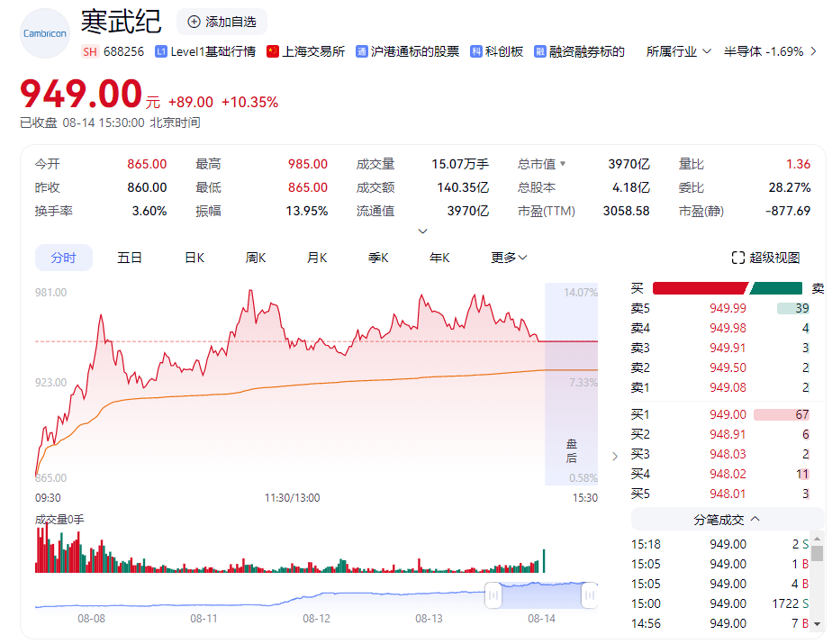Switch to the 日K chart tab
The height and width of the screenshot is (644, 832).
pos(194,258)
